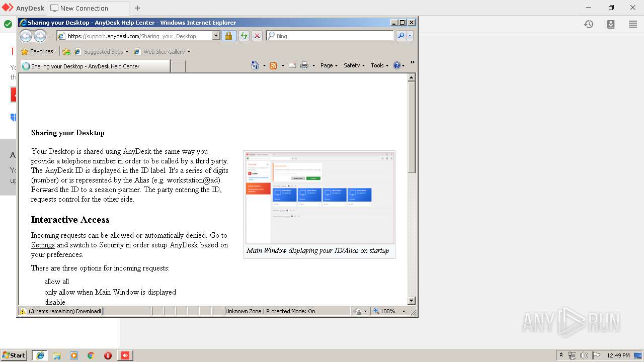Open the Page menu
The image size is (644, 362).
[329, 65]
